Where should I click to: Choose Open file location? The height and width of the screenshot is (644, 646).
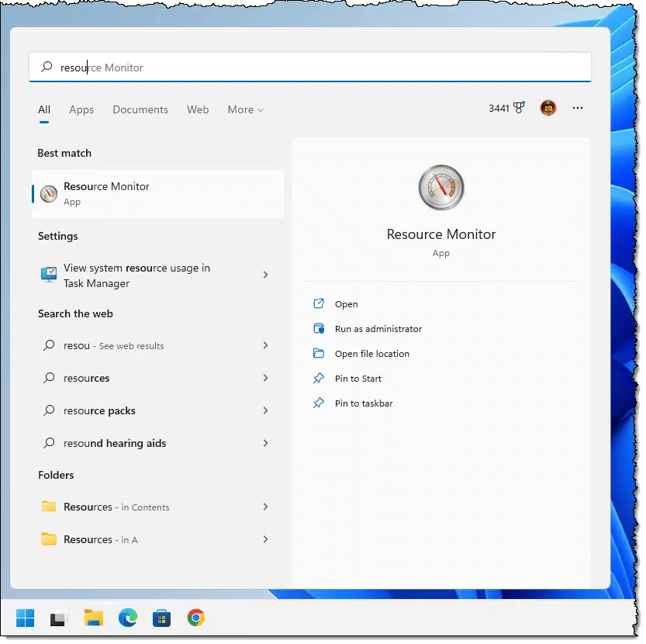pos(372,353)
